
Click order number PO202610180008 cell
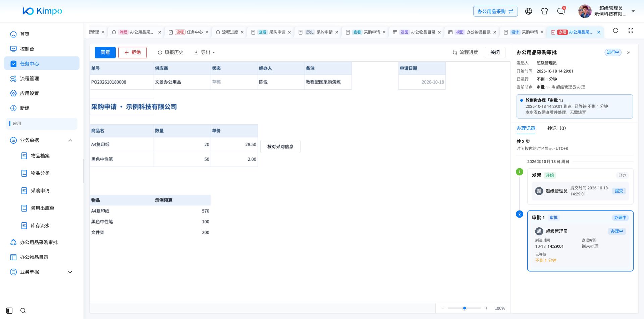click(x=122, y=82)
